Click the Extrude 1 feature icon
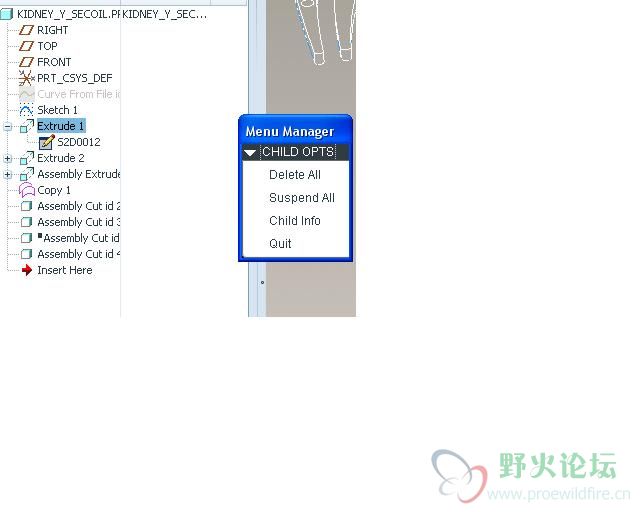The height and width of the screenshot is (512, 640). (x=27, y=126)
